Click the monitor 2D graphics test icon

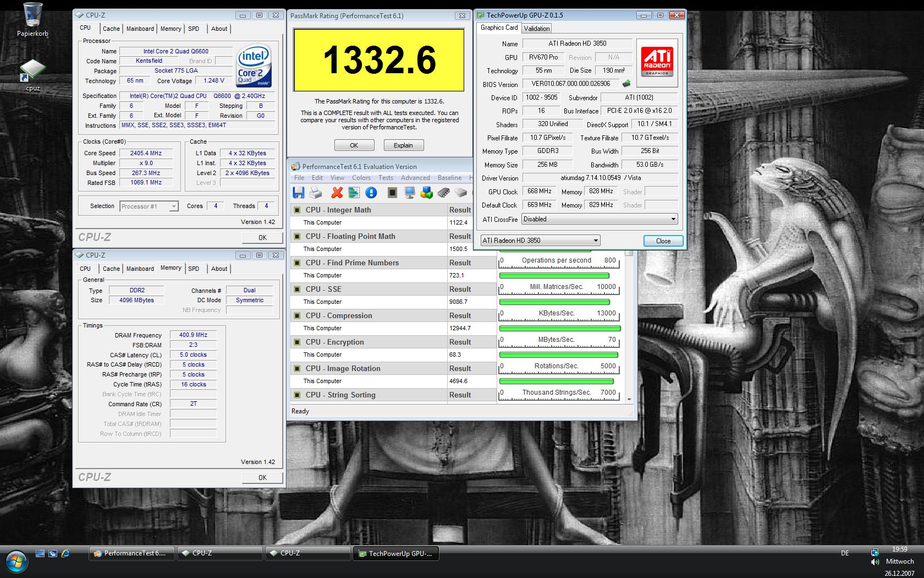pyautogui.click(x=410, y=192)
